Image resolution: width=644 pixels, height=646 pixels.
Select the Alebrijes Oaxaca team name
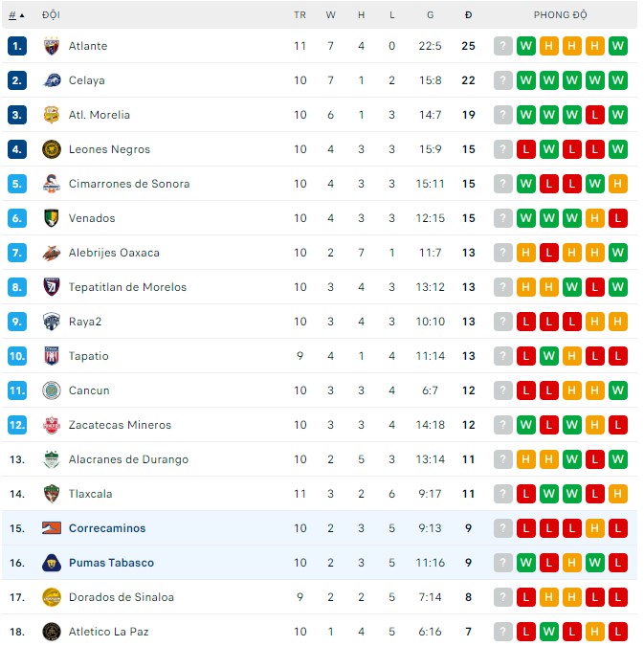coord(114,253)
